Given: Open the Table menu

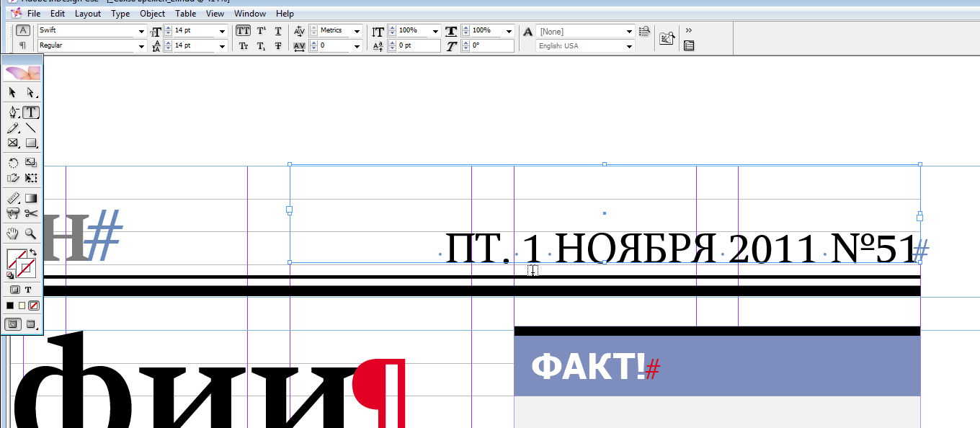Looking at the screenshot, I should pyautogui.click(x=186, y=14).
